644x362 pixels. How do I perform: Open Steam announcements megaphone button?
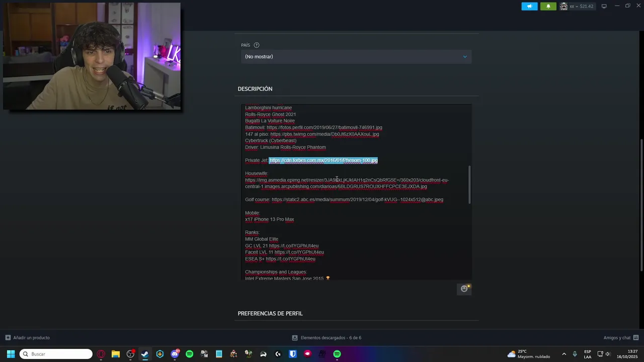[x=529, y=6]
